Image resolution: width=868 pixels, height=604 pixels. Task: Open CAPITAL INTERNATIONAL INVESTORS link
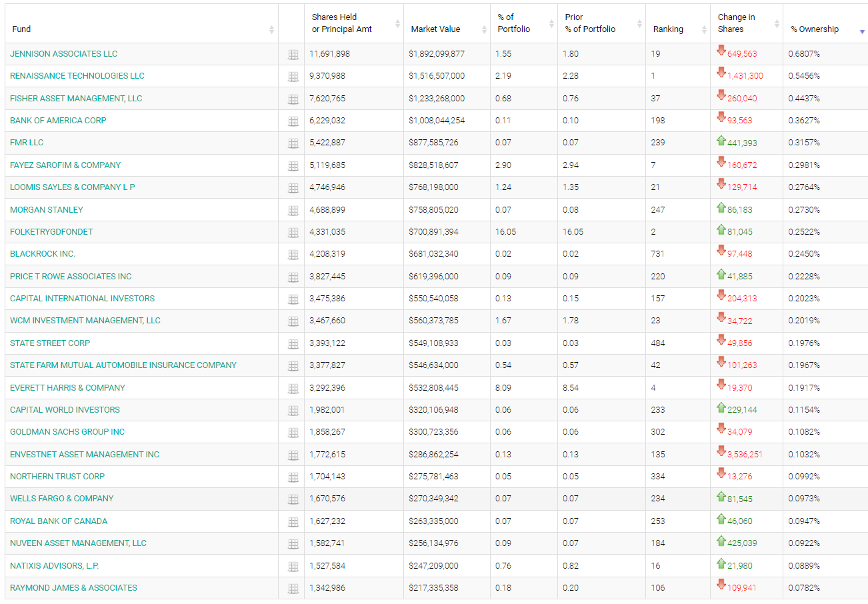[82, 299]
